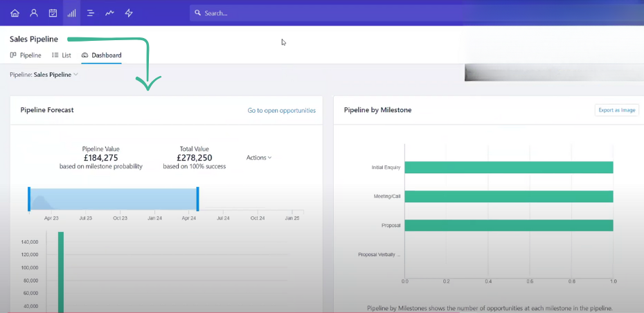Viewport: 644px width, 313px height.
Task: Click the Export as Image button
Action: pos(617,110)
